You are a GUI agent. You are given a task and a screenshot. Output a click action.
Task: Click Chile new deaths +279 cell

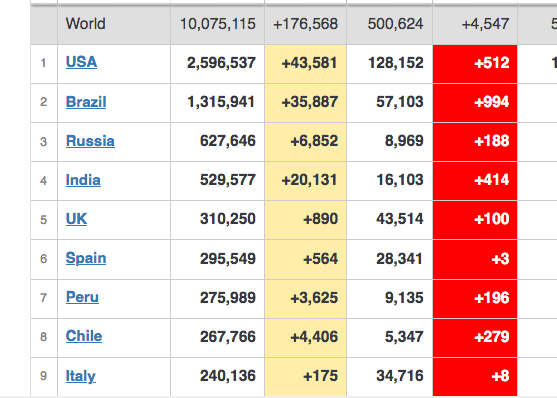point(475,338)
